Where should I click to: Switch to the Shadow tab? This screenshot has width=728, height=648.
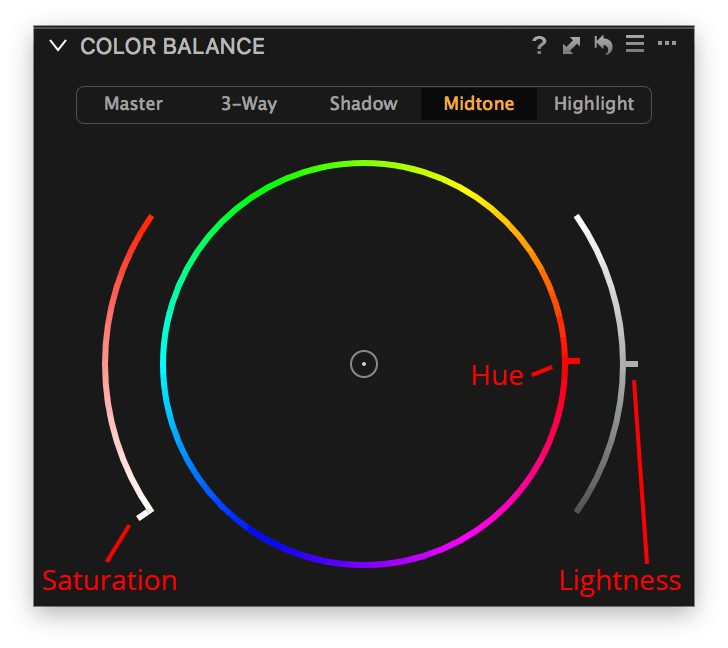(x=364, y=104)
